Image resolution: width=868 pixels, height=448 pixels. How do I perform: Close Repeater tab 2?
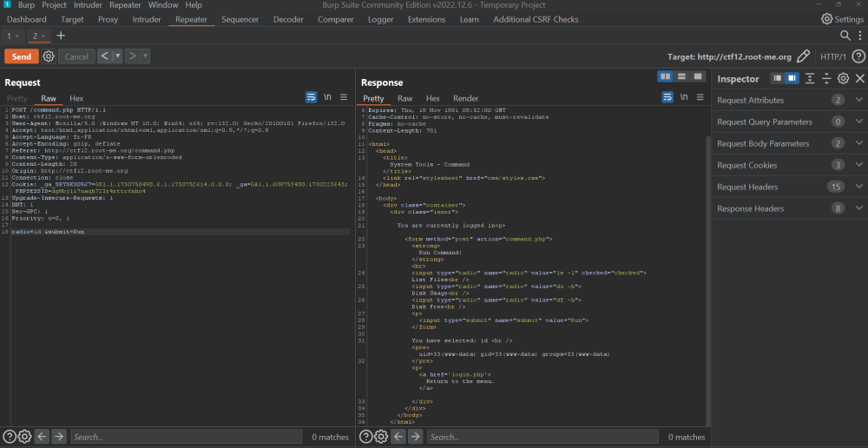[x=43, y=36]
